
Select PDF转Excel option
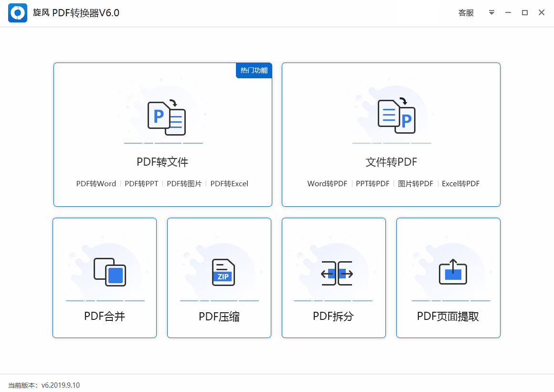(x=229, y=184)
